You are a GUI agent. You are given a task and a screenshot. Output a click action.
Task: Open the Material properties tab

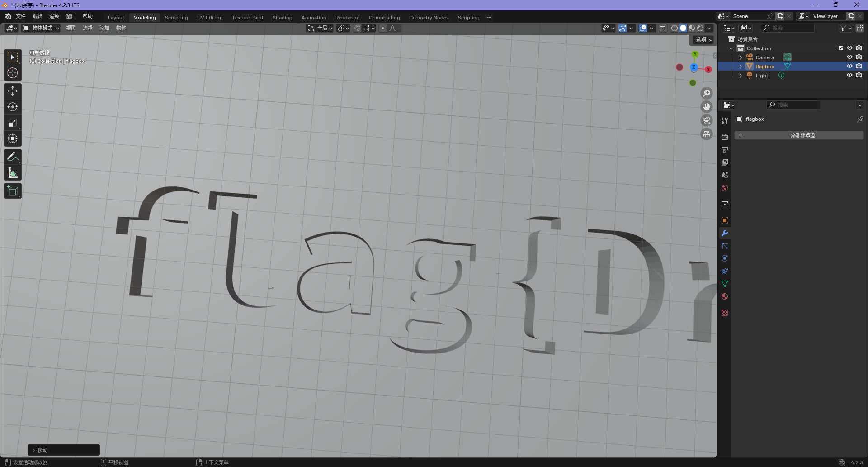pos(725,296)
